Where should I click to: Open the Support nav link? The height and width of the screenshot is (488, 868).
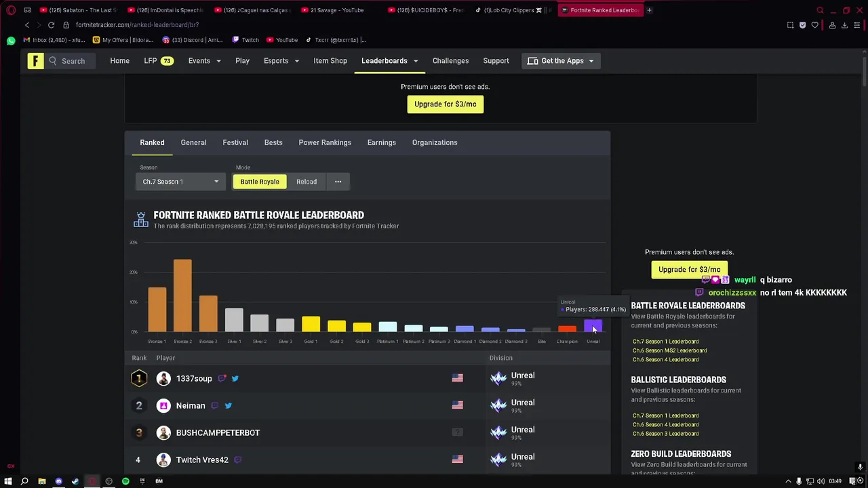point(496,61)
